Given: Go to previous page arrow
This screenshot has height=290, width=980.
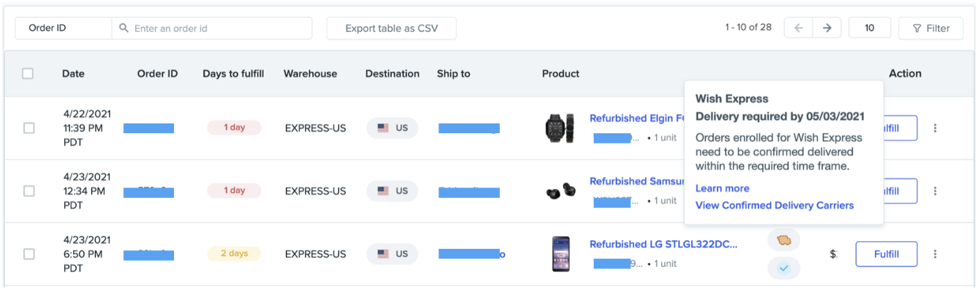Looking at the screenshot, I should 798,28.
